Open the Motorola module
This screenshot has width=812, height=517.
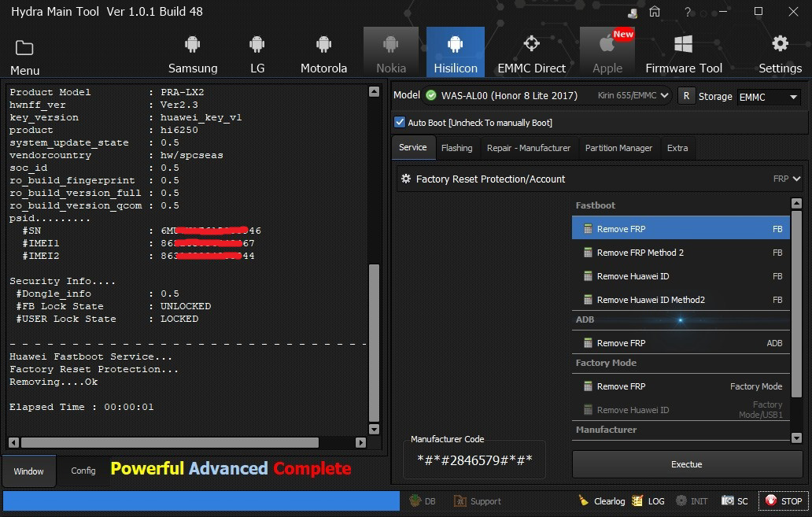pyautogui.click(x=323, y=53)
